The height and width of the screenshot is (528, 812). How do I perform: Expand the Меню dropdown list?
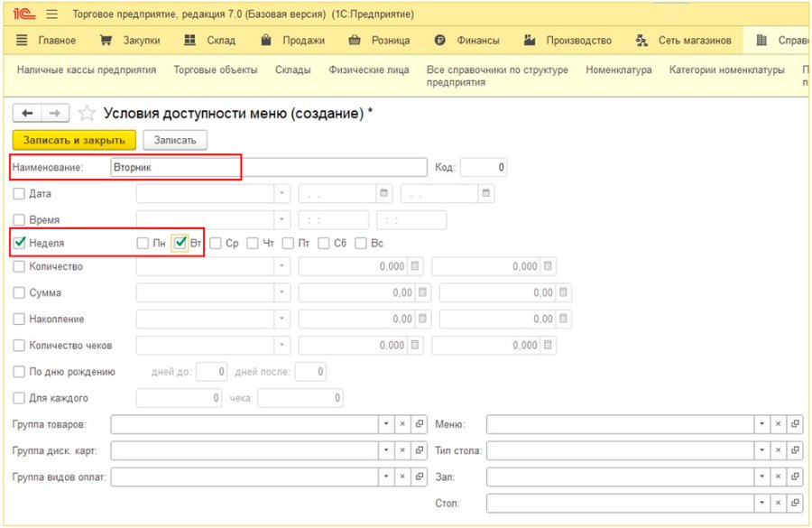[x=761, y=424]
